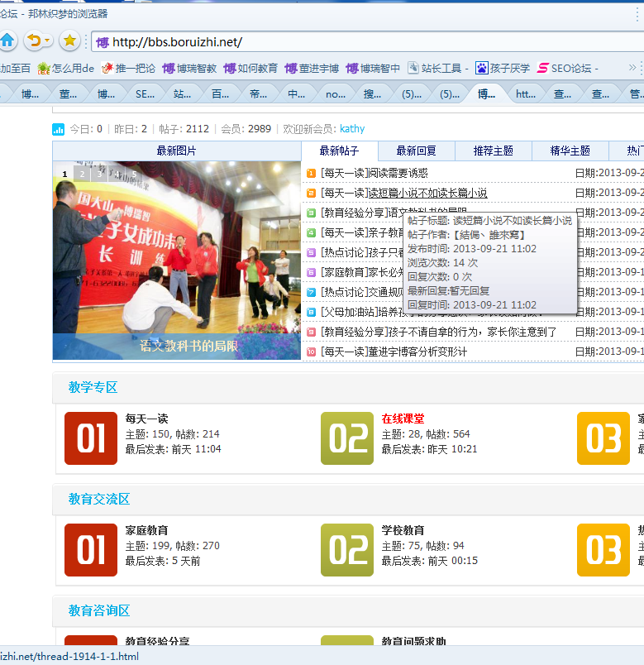Switch to the 中... browser tab
Screen dimensions: 644x665
[x=296, y=94]
